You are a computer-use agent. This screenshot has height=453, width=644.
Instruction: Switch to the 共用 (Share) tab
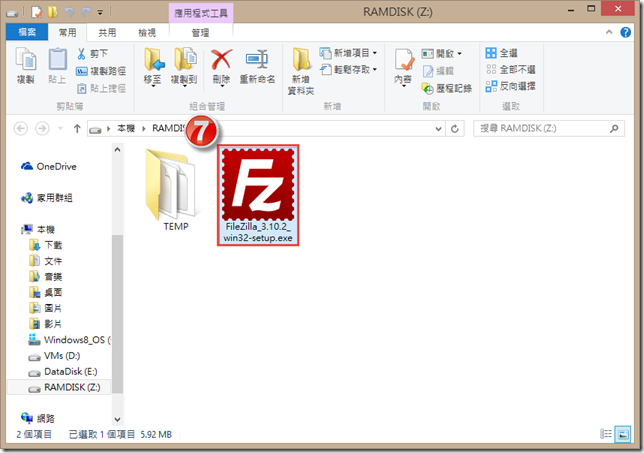point(107,32)
